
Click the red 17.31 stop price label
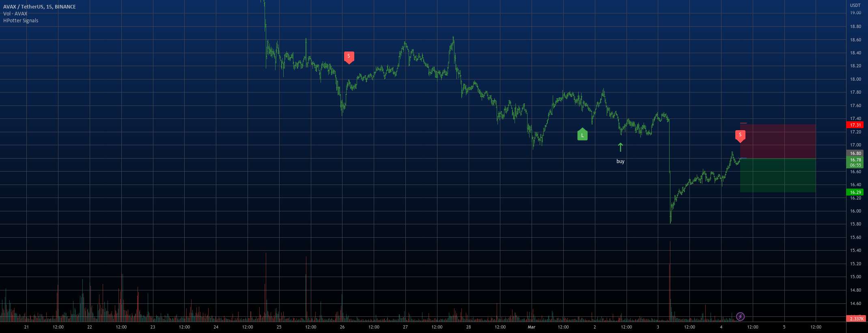pyautogui.click(x=855, y=125)
